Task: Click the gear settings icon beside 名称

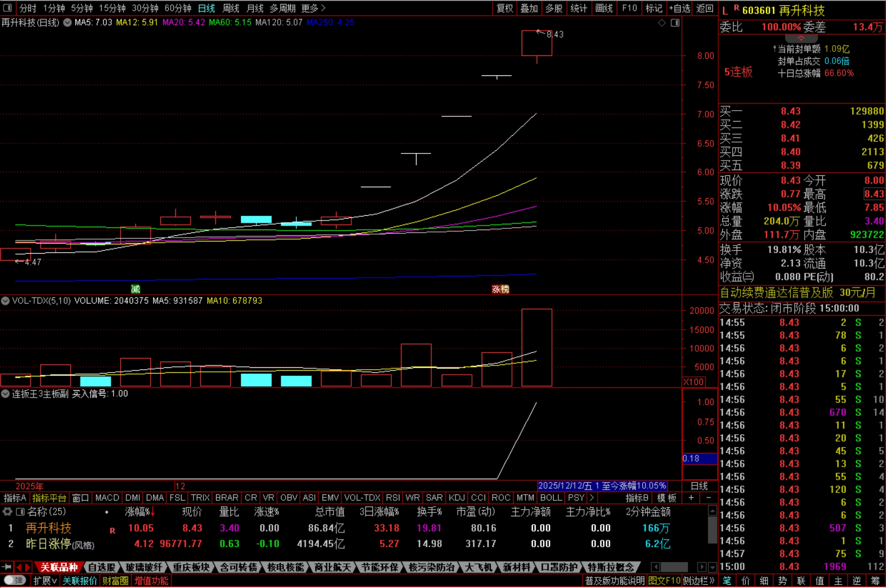Action: pyautogui.click(x=7, y=511)
